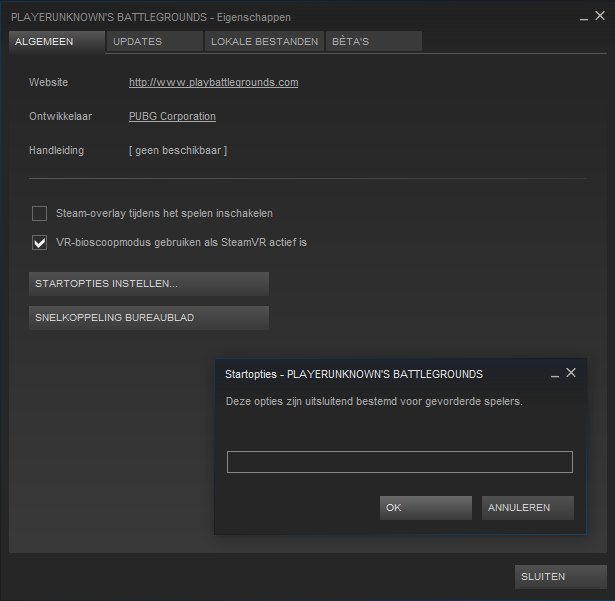Open the LOKALE BESTANDEN tab
The width and height of the screenshot is (615, 601).
click(264, 42)
